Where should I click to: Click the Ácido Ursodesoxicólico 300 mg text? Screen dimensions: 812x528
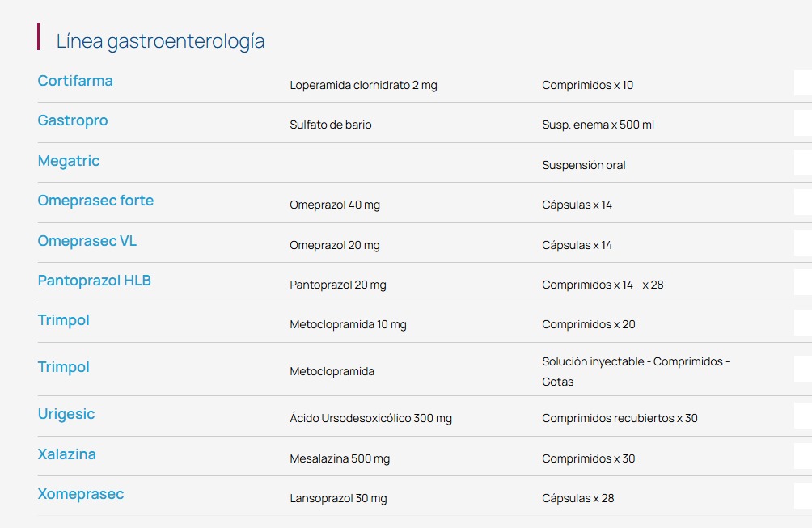[x=370, y=418]
